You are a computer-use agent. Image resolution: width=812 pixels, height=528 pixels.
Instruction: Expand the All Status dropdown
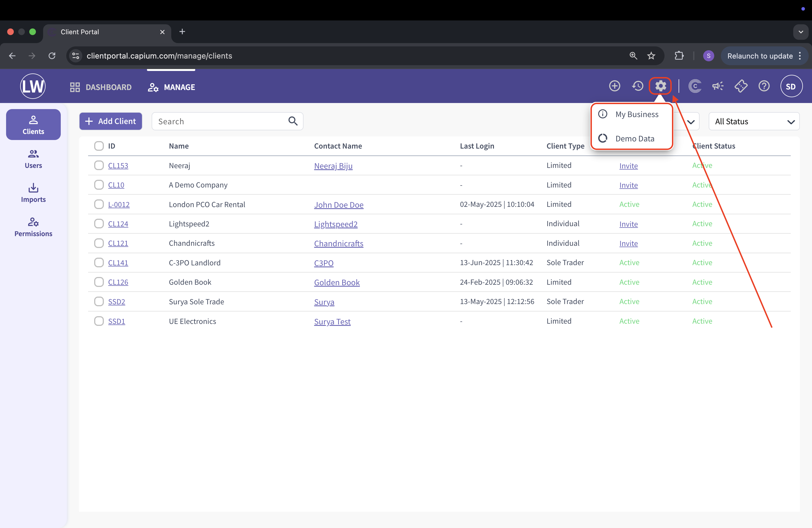click(x=754, y=122)
